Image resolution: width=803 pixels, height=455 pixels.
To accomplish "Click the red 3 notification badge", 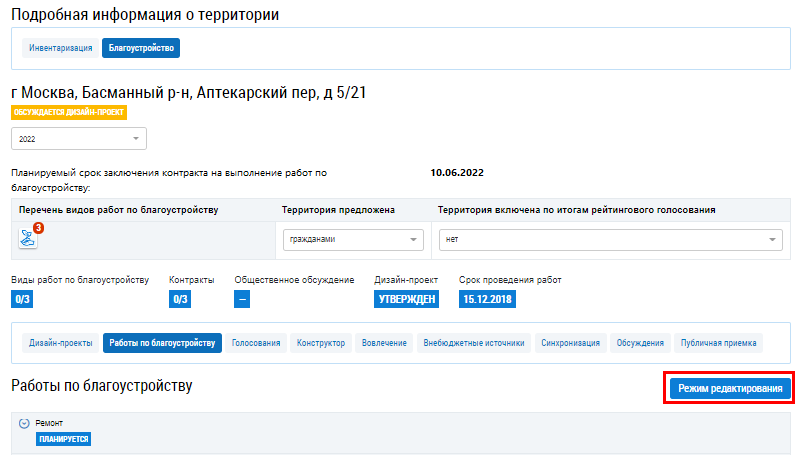I will tap(38, 228).
